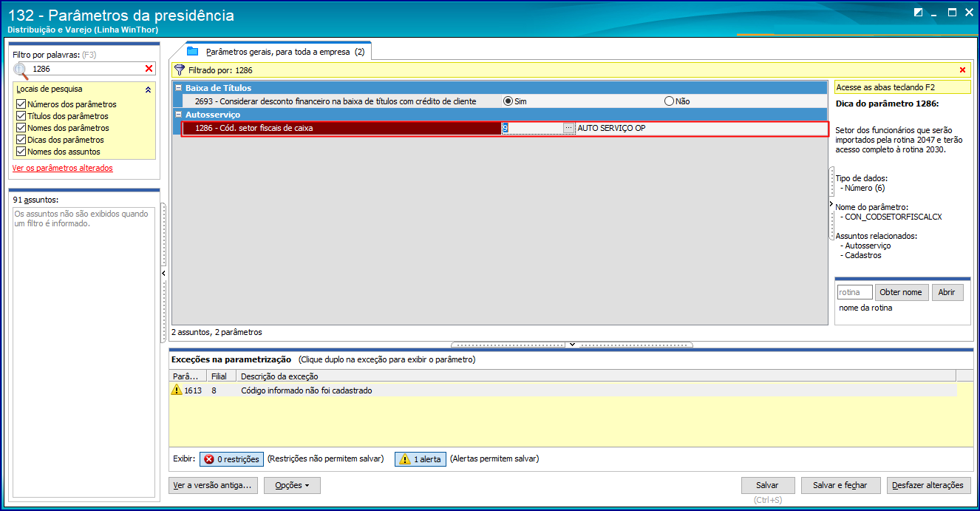This screenshot has width=980, height=511.
Task: Toggle 'Números dos parâmetros' checkbox
Action: (x=21, y=104)
